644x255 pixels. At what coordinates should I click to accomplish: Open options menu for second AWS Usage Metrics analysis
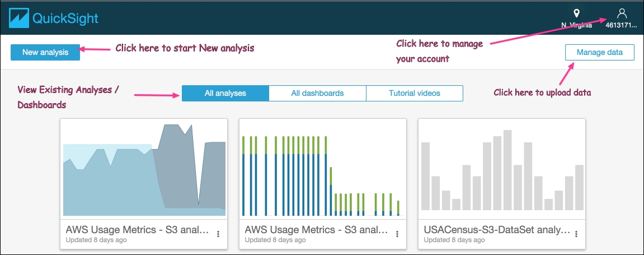pos(397,234)
